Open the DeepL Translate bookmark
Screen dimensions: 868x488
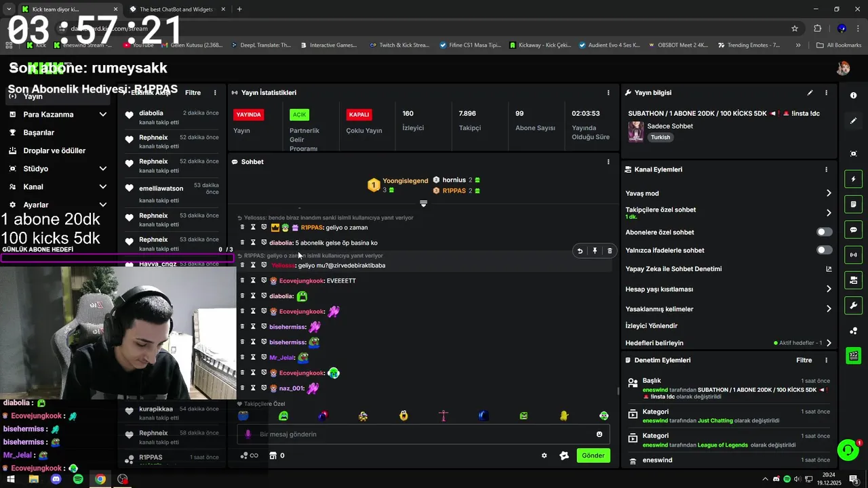[260, 45]
